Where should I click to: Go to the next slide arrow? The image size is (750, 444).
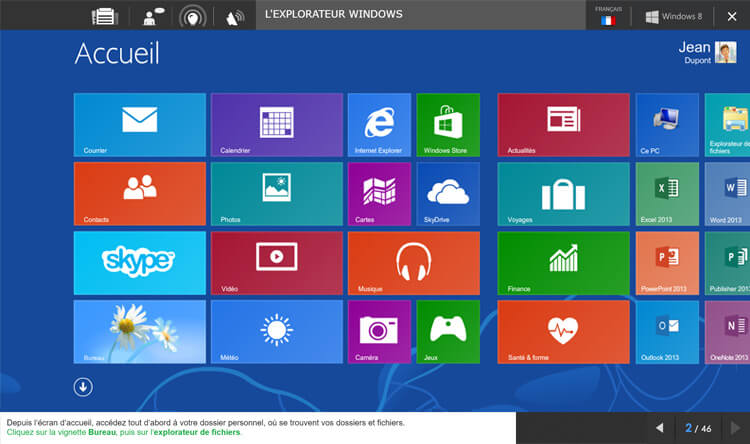[736, 428]
